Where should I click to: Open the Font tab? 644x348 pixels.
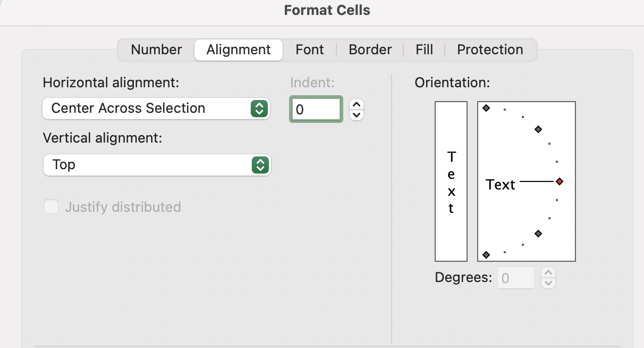click(x=310, y=50)
